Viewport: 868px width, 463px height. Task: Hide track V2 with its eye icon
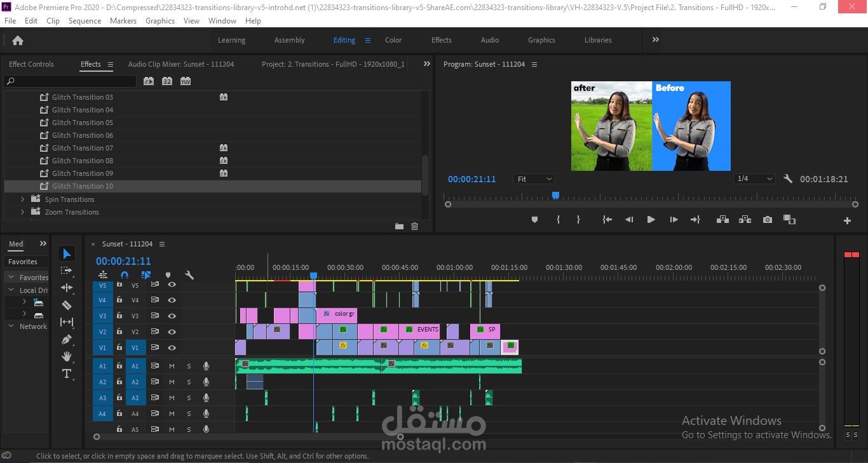pyautogui.click(x=172, y=332)
